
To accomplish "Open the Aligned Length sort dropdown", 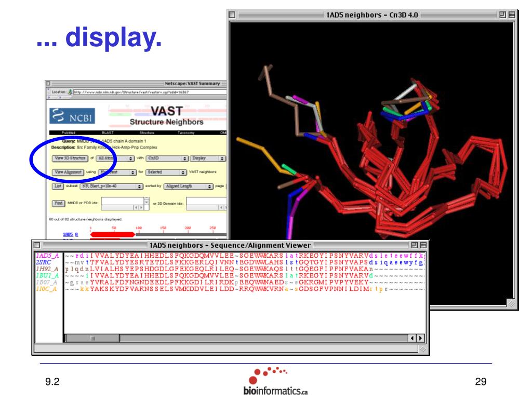I will click(x=188, y=187).
